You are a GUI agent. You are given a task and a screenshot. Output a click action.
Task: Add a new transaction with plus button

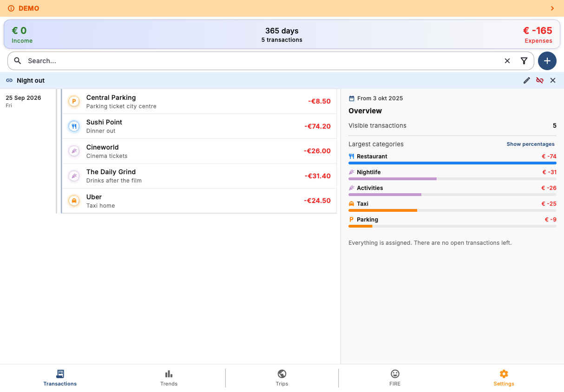pyautogui.click(x=547, y=61)
